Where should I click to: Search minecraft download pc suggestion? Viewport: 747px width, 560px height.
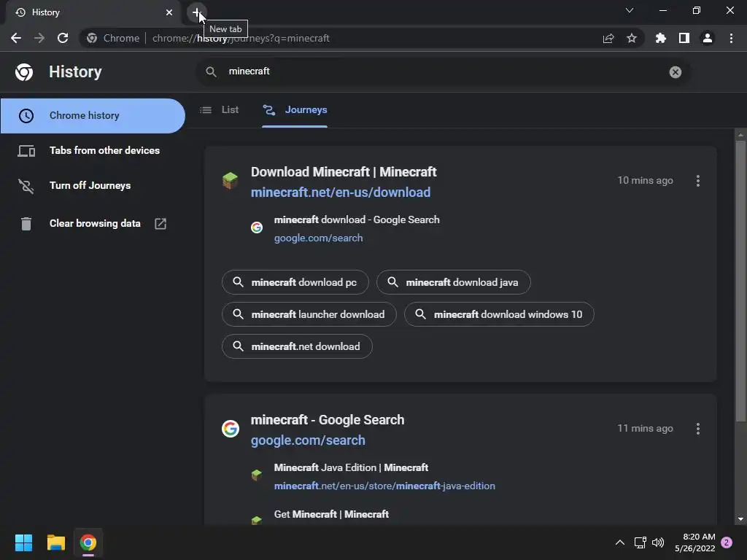295,282
